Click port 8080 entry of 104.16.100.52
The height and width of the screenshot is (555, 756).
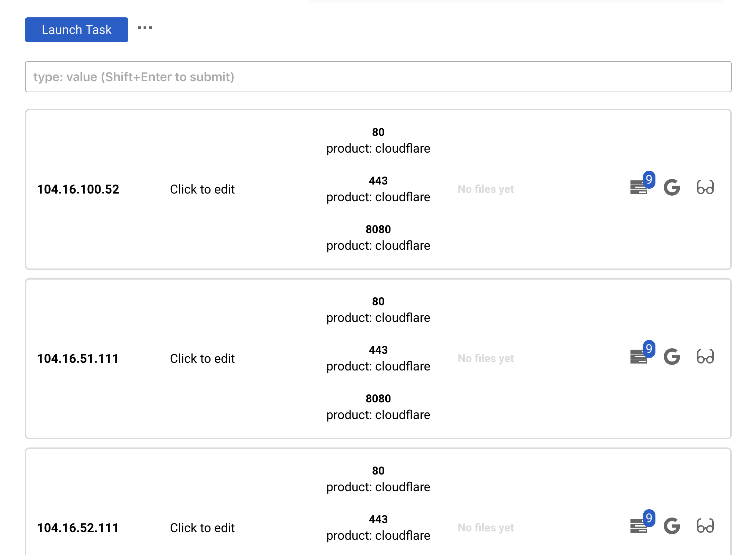[378, 229]
